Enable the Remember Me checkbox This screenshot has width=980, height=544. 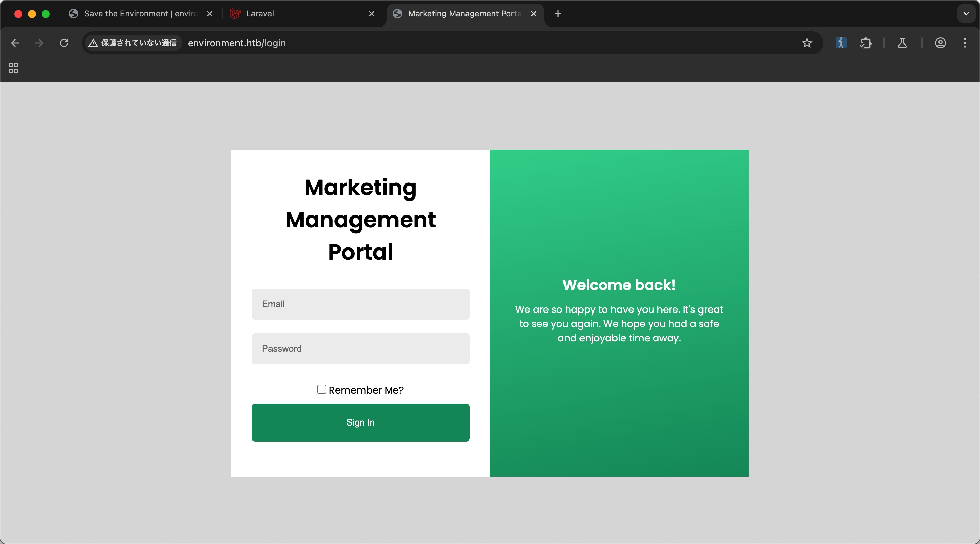click(x=322, y=389)
